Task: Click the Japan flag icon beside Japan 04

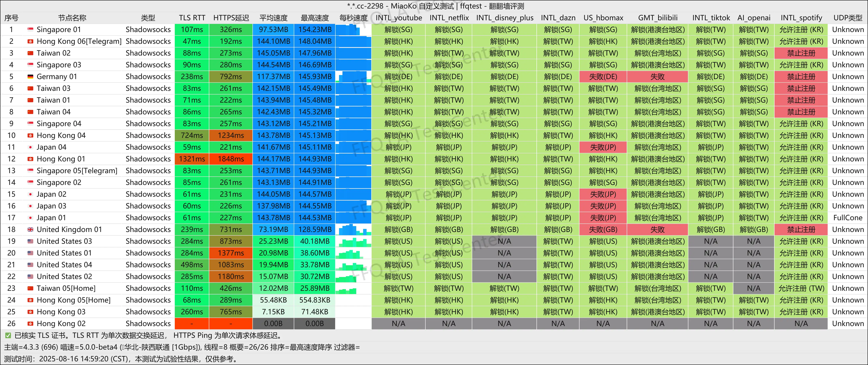Action: pos(30,147)
